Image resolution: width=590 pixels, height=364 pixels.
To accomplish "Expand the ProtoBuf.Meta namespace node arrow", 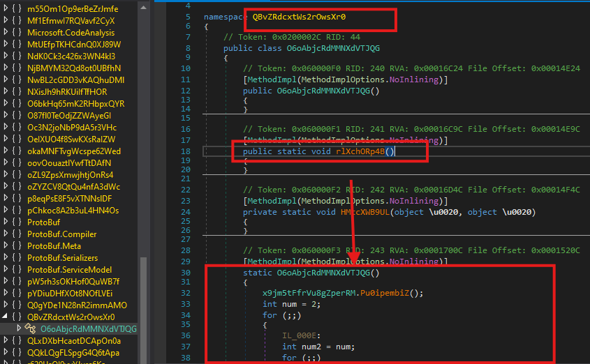I will point(5,246).
